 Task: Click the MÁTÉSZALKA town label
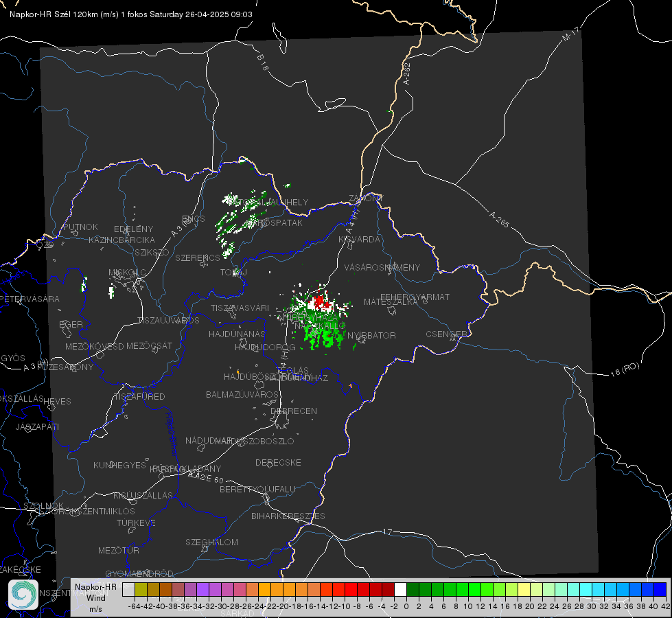(x=391, y=302)
